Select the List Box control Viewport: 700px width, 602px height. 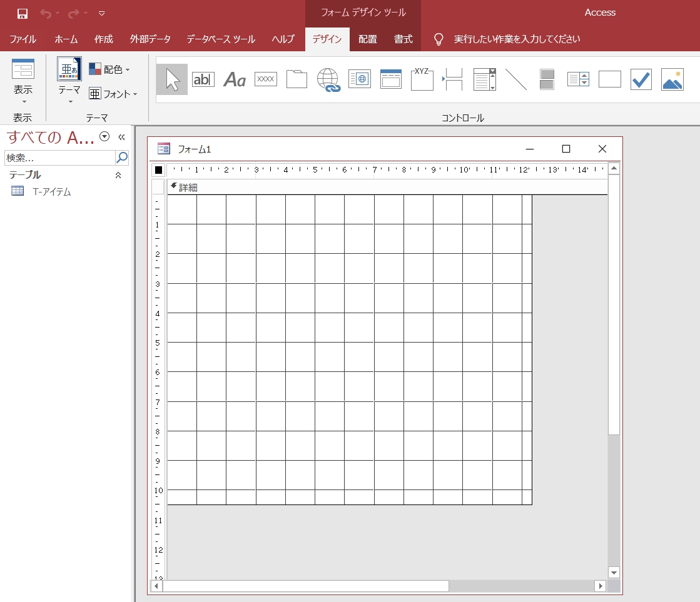click(x=578, y=79)
